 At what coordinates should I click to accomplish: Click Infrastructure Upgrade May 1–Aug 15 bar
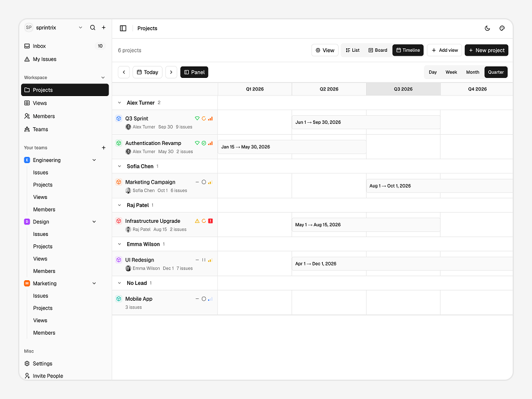(366, 225)
